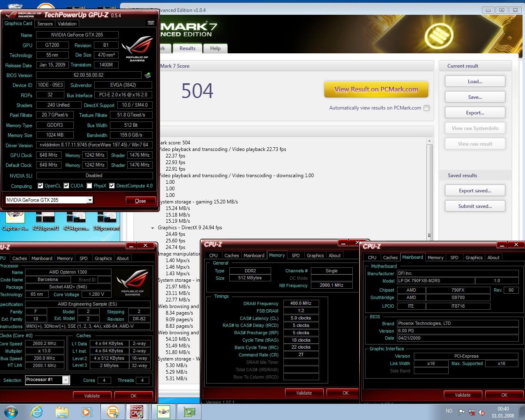Click the BIOS save chip icon in GPU-Z
The width and height of the screenshot is (525, 420).
pyautogui.click(x=148, y=75)
